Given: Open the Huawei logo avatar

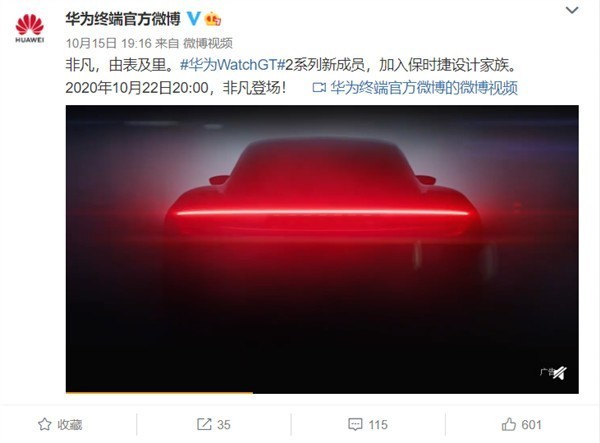Looking at the screenshot, I should tap(29, 28).
